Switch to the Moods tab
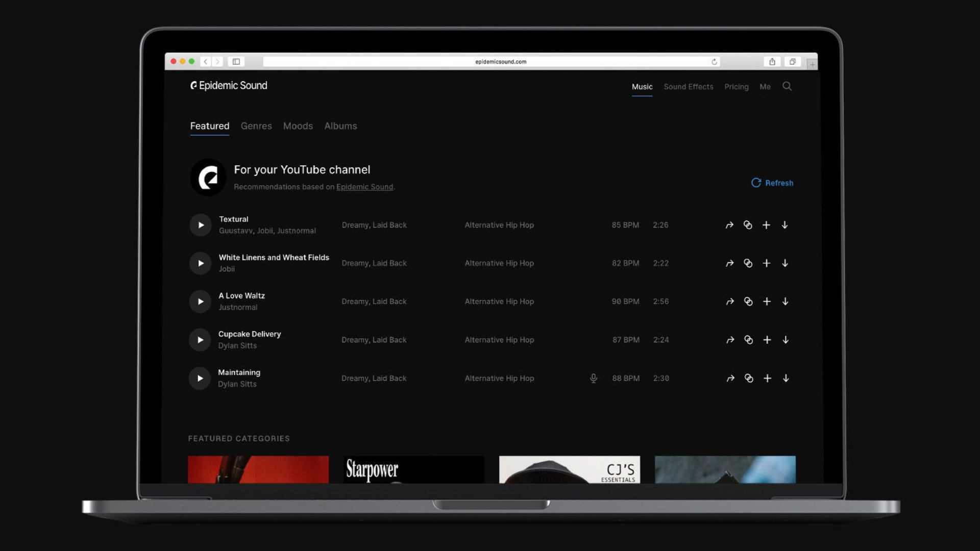Image resolution: width=980 pixels, height=551 pixels. pyautogui.click(x=298, y=126)
